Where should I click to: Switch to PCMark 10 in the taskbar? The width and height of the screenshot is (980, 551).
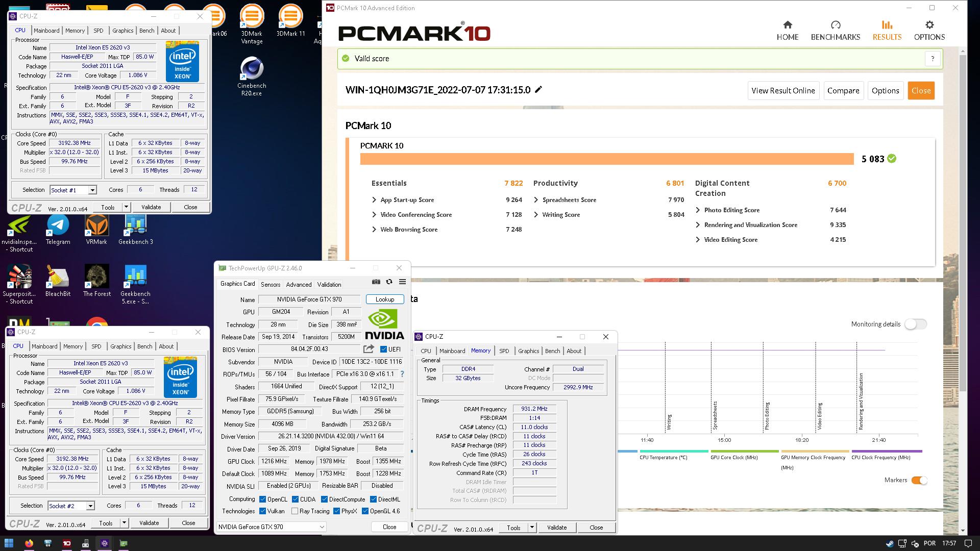coord(66,543)
